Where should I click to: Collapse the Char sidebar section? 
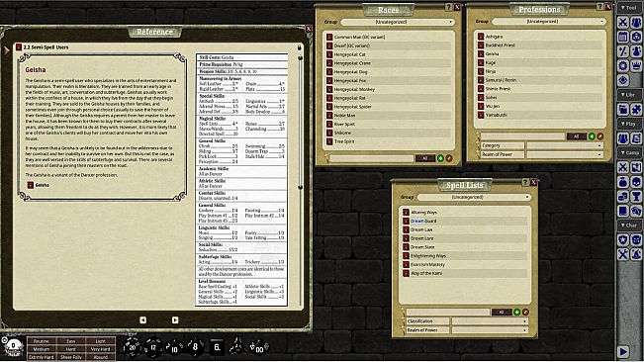pos(629,226)
